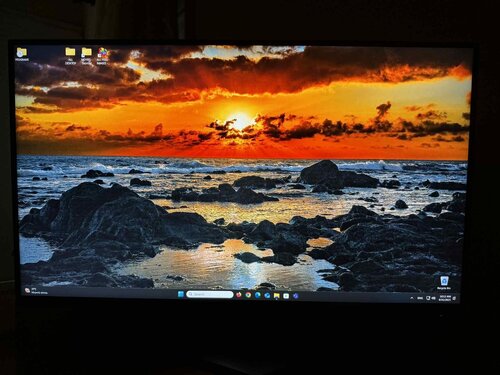Select the user folder icon at top-left
This screenshot has width=500, height=375.
[x=22, y=54]
